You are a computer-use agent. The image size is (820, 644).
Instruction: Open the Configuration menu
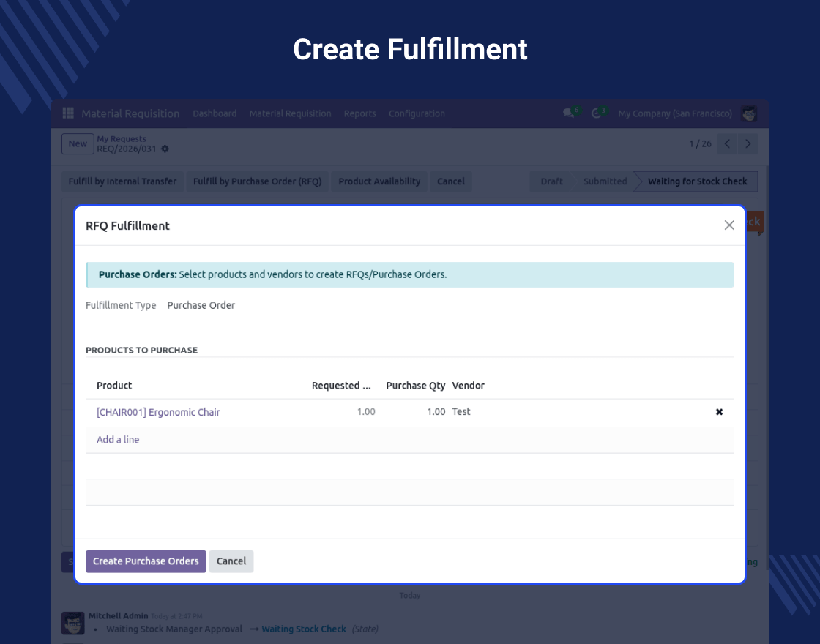(x=417, y=113)
